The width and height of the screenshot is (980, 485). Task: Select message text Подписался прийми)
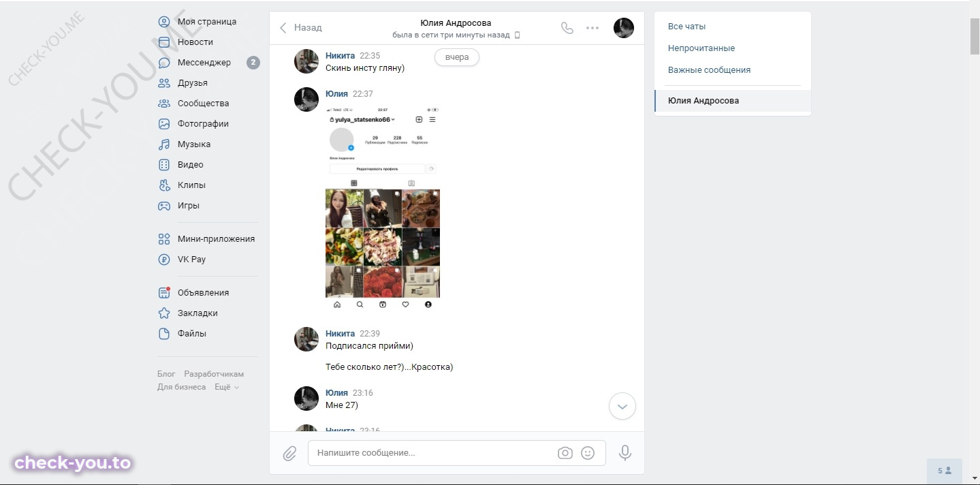[369, 346]
